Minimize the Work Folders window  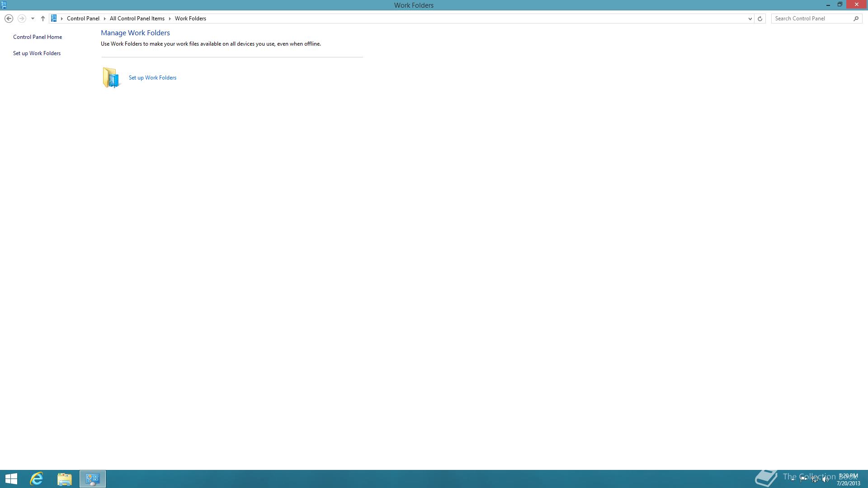[828, 5]
